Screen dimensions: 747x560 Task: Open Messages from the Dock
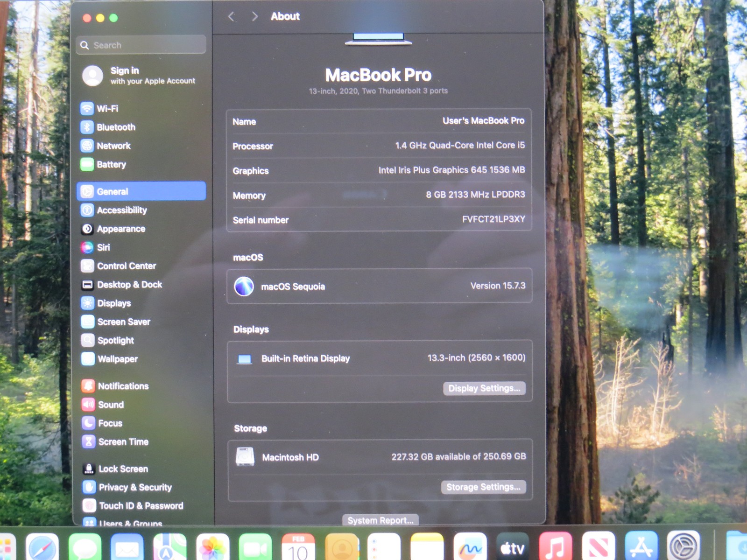(85, 547)
